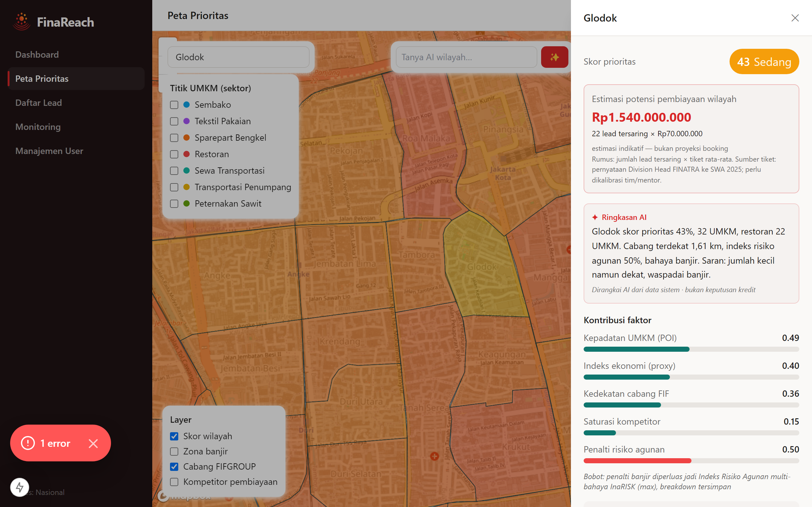Toggle the Restoran sector checkbox
The width and height of the screenshot is (812, 507).
point(174,154)
